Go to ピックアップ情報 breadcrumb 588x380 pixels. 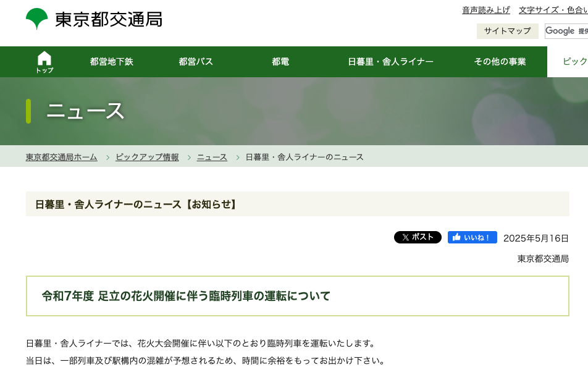tap(147, 157)
